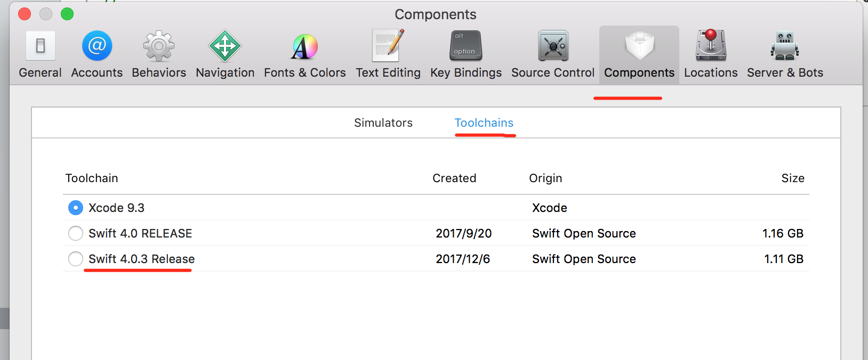
Task: Click the Toolchain column header
Action: [x=92, y=178]
